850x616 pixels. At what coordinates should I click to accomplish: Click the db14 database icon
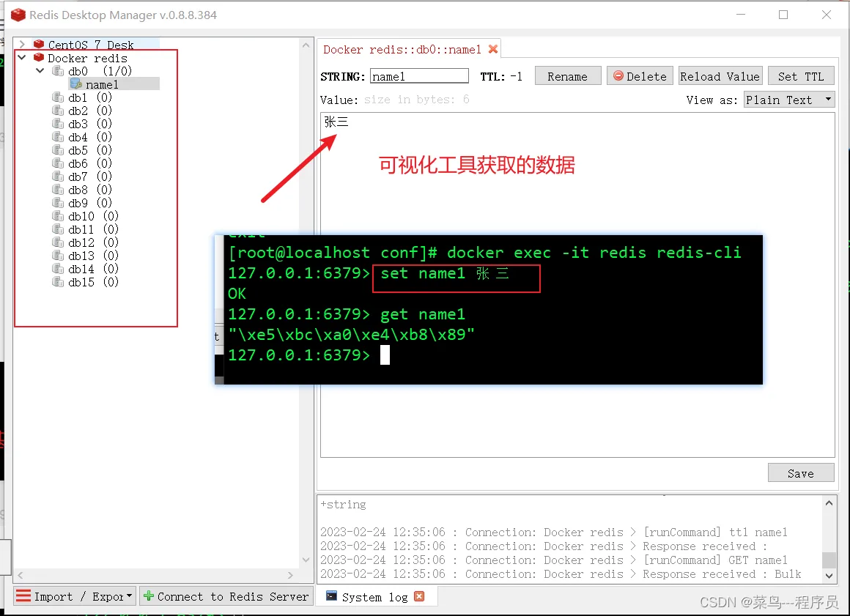tap(58, 269)
